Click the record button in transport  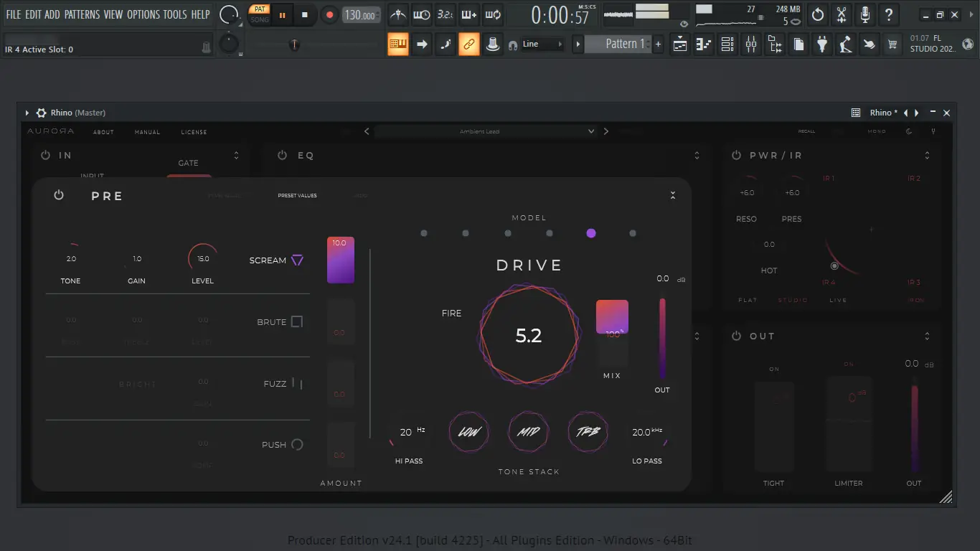click(329, 14)
